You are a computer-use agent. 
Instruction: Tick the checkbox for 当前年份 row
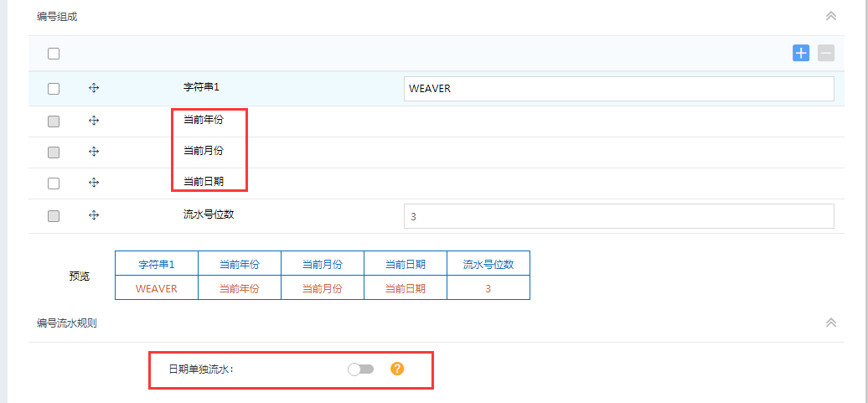point(54,121)
